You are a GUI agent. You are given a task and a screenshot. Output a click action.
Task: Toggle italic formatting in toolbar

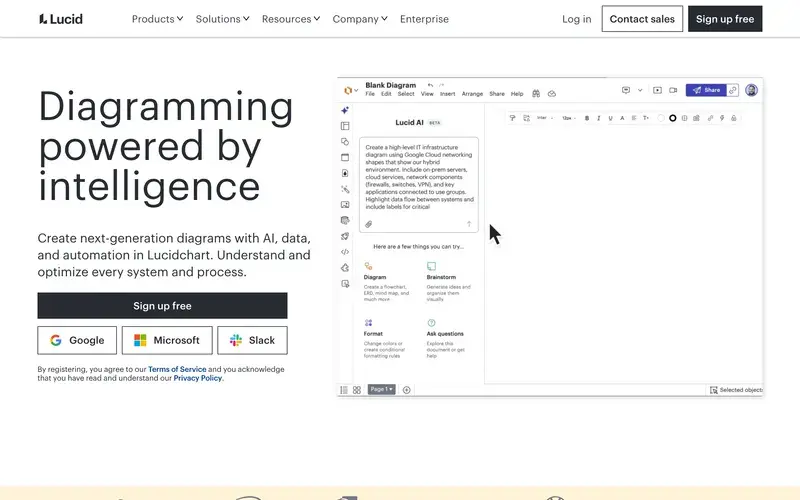click(x=598, y=118)
